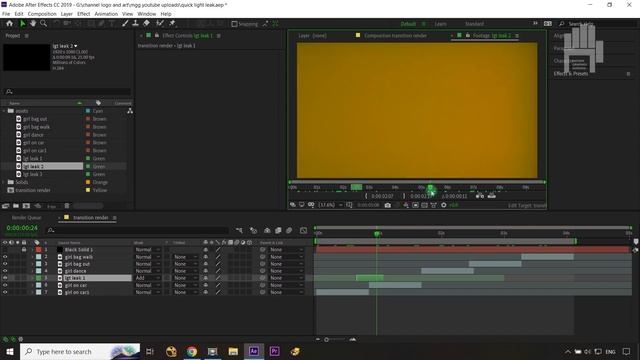Create new composition from Project panel footer
This screenshot has width=640, height=360.
(27, 206)
